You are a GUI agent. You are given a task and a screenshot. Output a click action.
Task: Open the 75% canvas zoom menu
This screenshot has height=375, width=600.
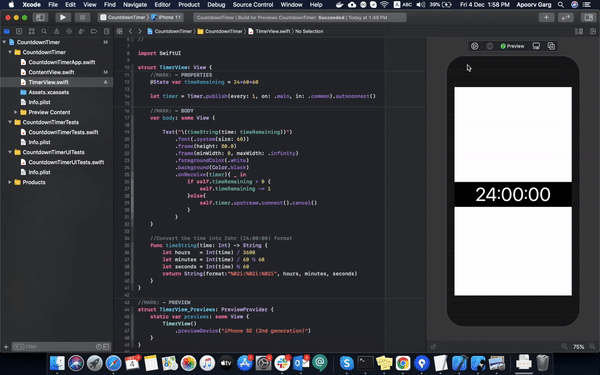pos(579,347)
